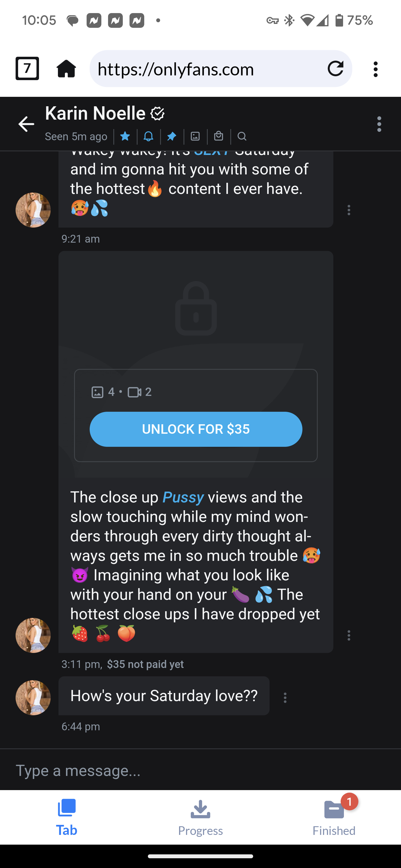Open the tab switcher showing 7 tabs
The width and height of the screenshot is (401, 868).
point(27,69)
